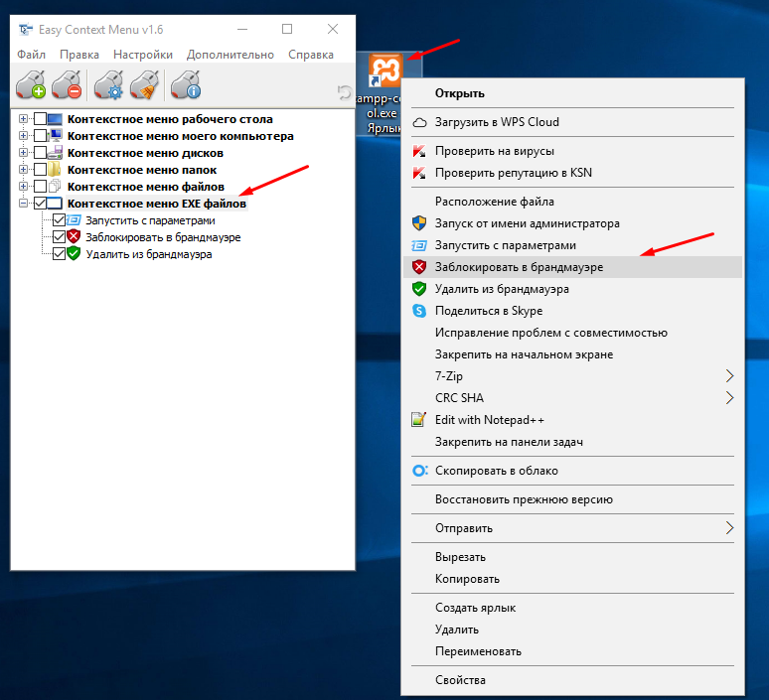Enable Контекстное меню моего компьютера checkbox
Image resolution: width=769 pixels, height=700 pixels.
coord(40,136)
